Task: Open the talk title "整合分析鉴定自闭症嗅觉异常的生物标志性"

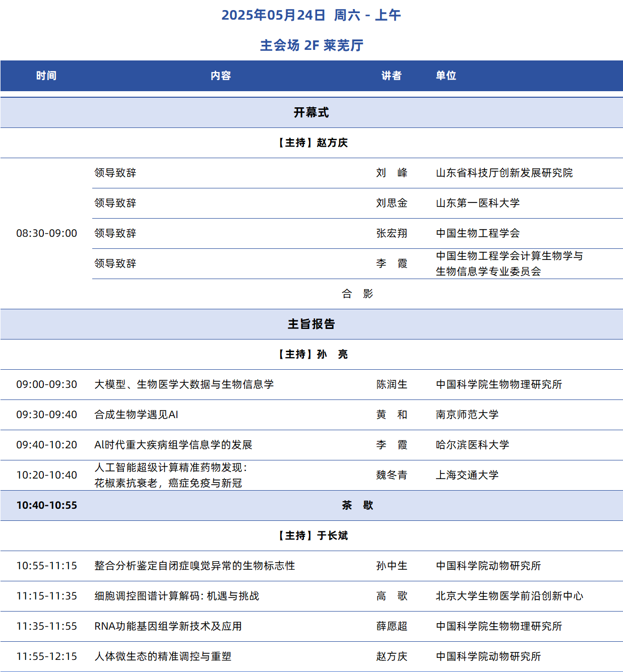Action: tap(195, 566)
